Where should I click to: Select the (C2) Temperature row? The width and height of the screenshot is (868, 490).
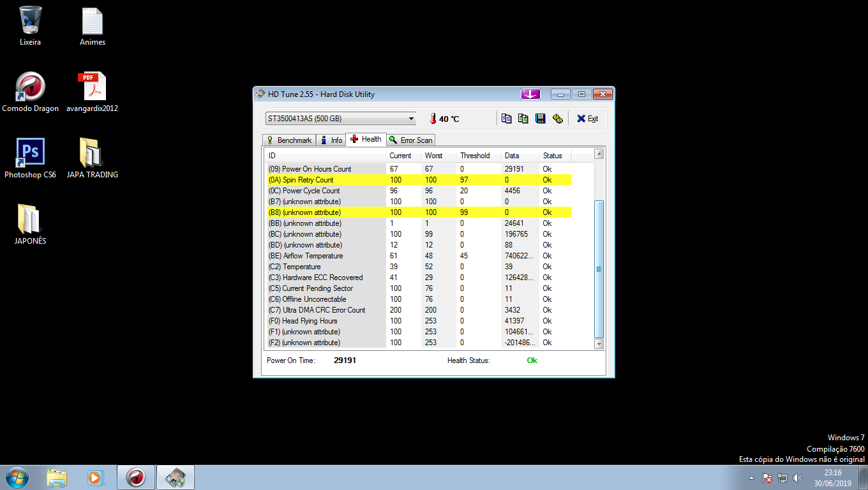click(x=418, y=267)
